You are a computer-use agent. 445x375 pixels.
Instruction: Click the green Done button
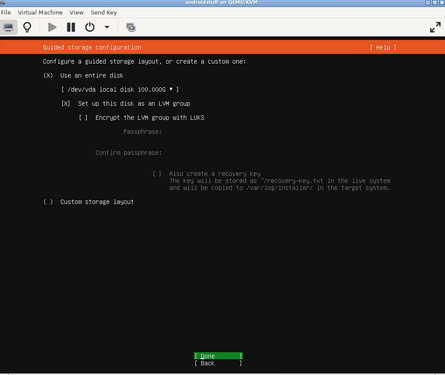pyautogui.click(x=218, y=356)
